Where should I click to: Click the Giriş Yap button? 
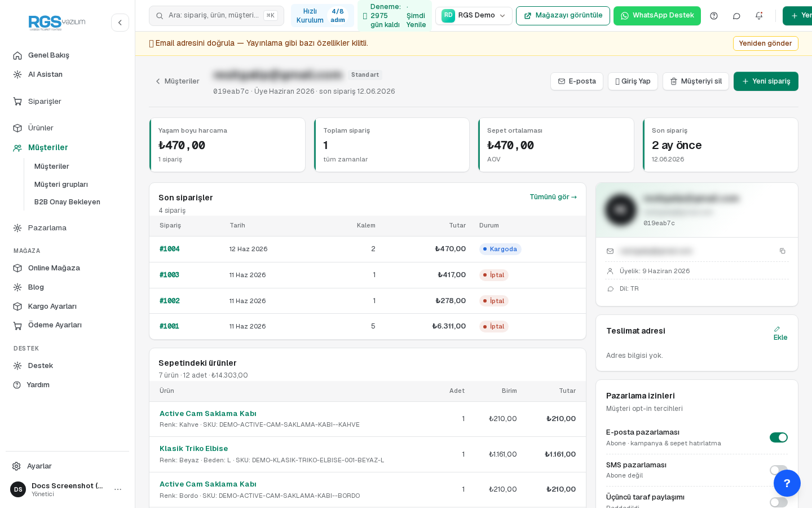[633, 81]
